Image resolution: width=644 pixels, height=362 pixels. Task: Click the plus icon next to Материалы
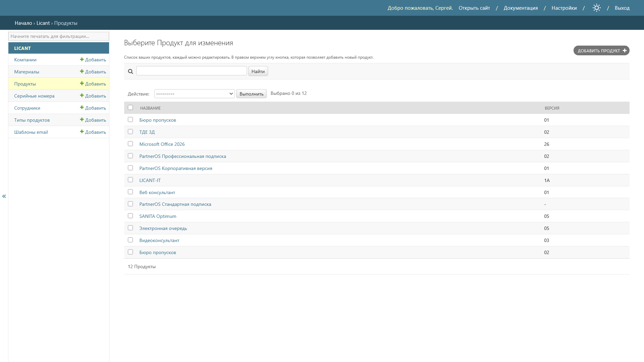coord(82,72)
